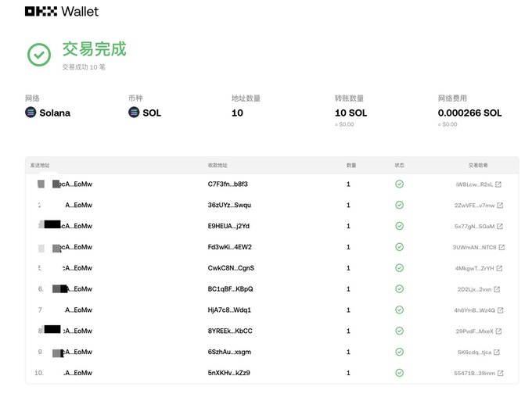Open external link icon for hash 55471B...38mm
This screenshot has height=401, width=532.
pyautogui.click(x=501, y=373)
